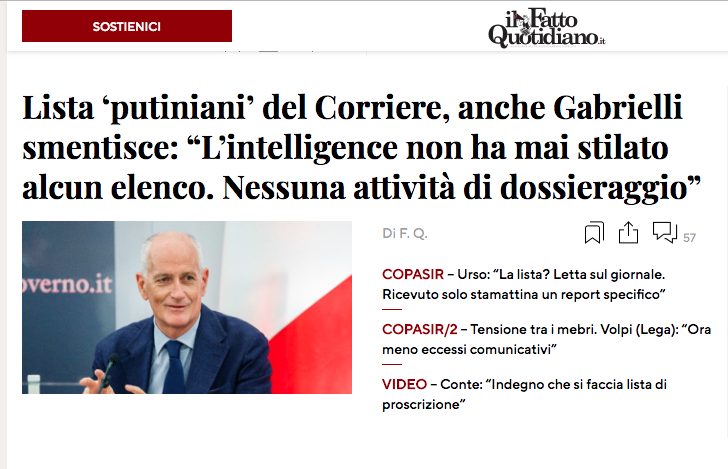This screenshot has width=728, height=469.
Task: Open the Gabrielli article photo
Action: click(x=187, y=307)
